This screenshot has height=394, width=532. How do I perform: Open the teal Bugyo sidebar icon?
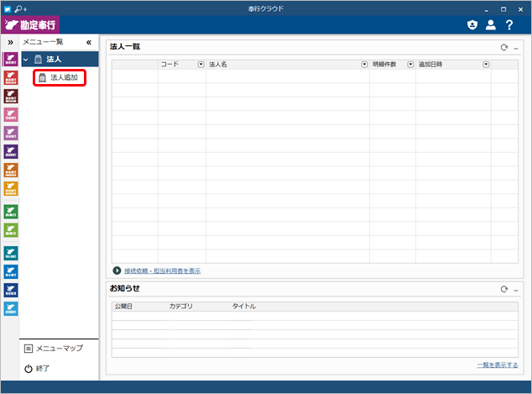(11, 253)
